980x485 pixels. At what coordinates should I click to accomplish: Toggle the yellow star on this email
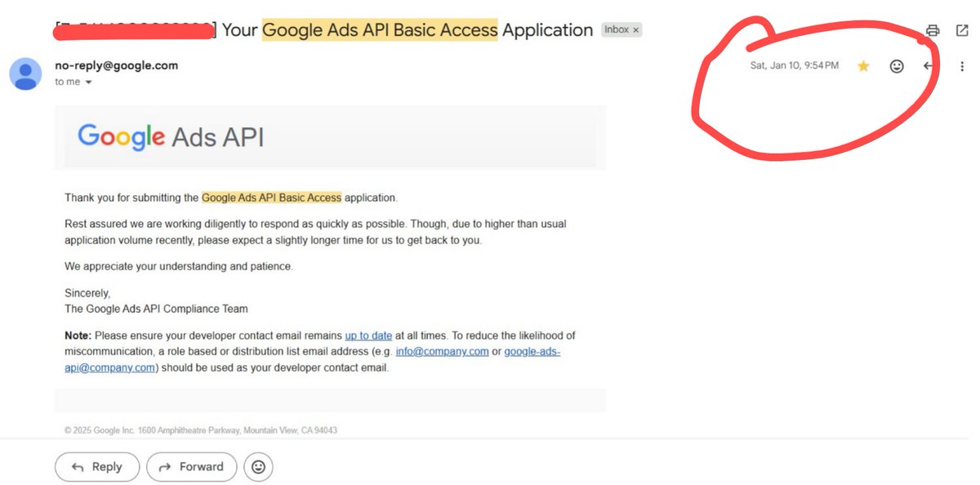[x=863, y=66]
